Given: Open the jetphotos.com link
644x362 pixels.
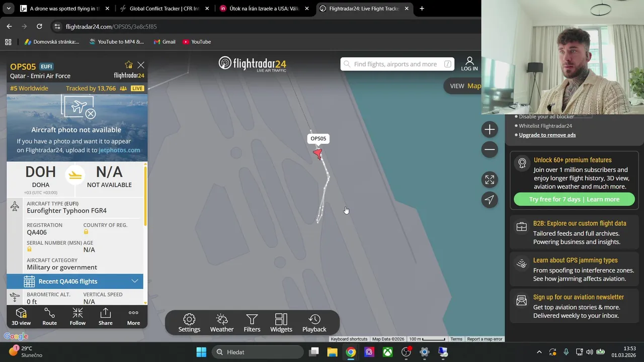Looking at the screenshot, I should (x=119, y=150).
